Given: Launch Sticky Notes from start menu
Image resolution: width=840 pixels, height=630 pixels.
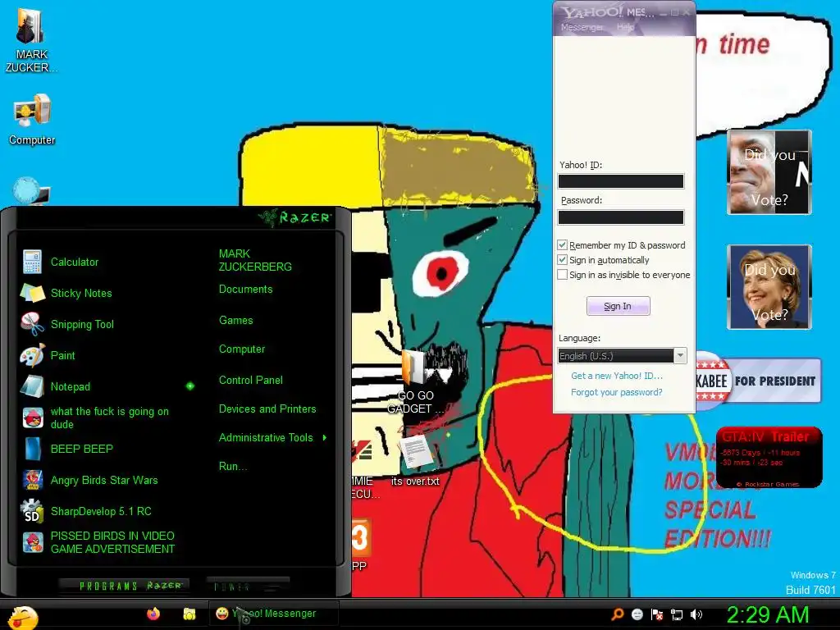Looking at the screenshot, I should pyautogui.click(x=67, y=293).
